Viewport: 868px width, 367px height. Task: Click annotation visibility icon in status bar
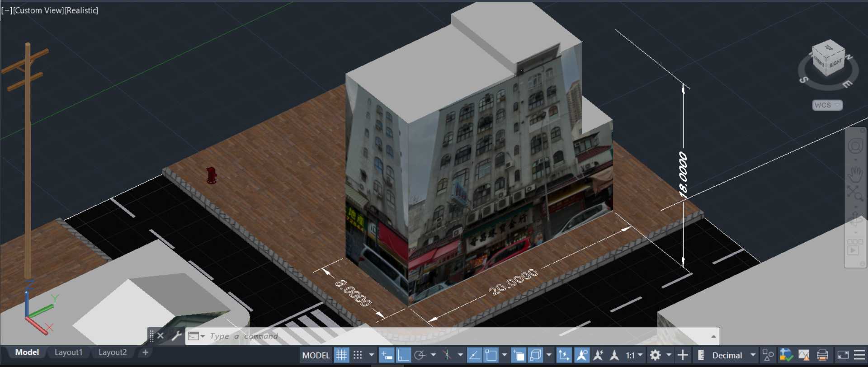click(x=581, y=355)
